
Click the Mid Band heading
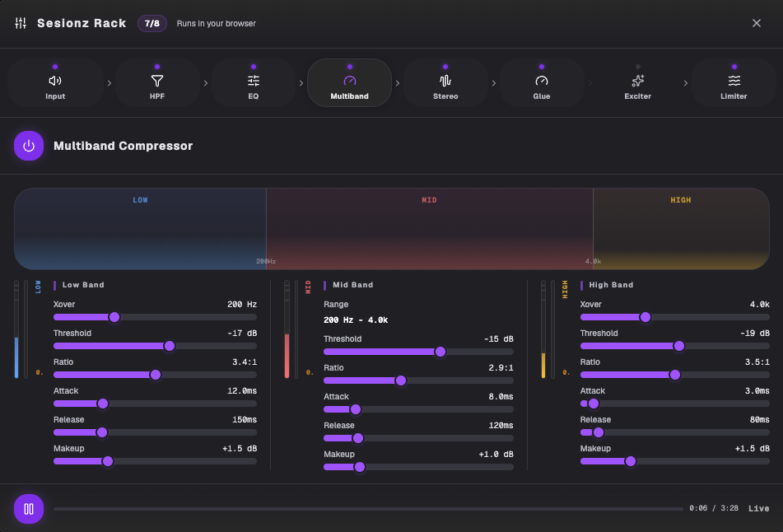[x=352, y=285]
